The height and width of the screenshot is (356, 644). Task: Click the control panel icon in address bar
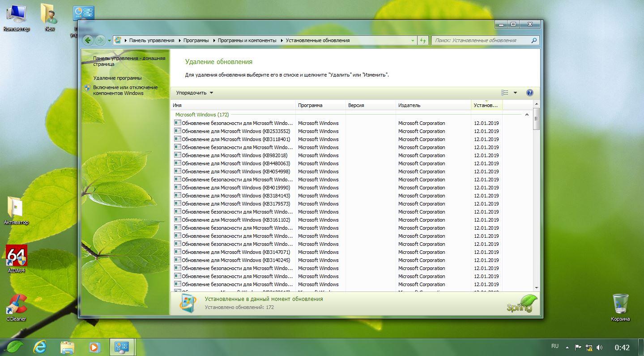[x=118, y=40]
